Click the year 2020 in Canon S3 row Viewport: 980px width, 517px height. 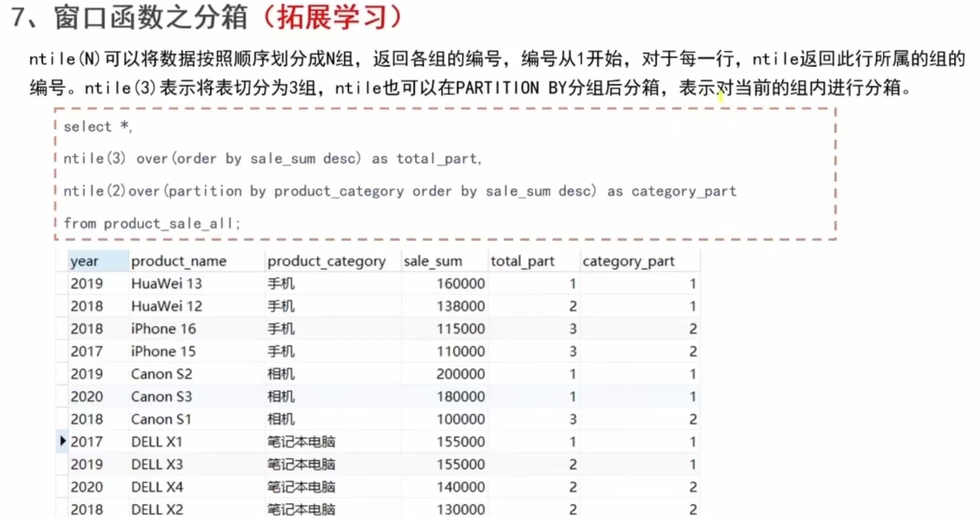[87, 396]
